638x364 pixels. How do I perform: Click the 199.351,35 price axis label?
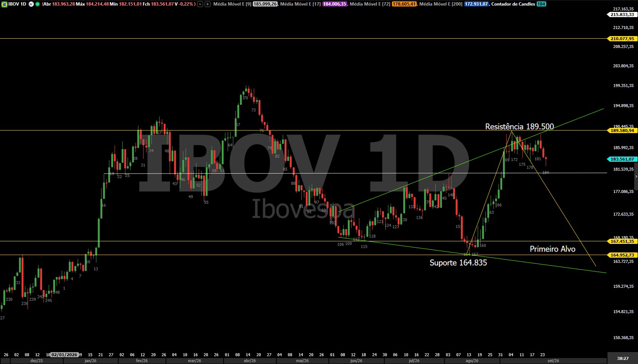(x=623, y=86)
